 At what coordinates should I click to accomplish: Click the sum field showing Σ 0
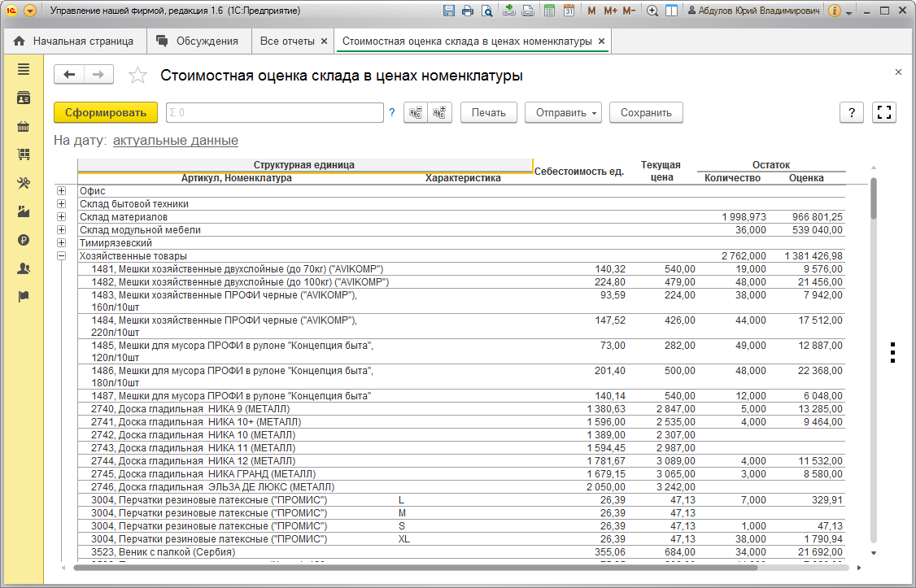tap(274, 113)
